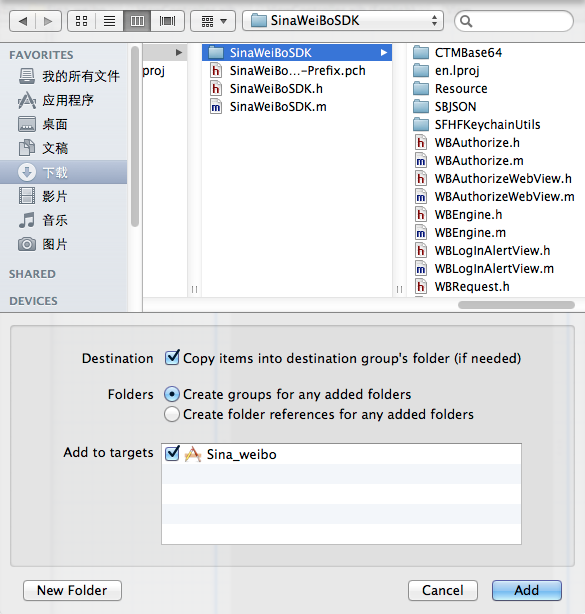Select the SinaWeiBoSDK folder in the middle column
The image size is (585, 614).
[297, 52]
